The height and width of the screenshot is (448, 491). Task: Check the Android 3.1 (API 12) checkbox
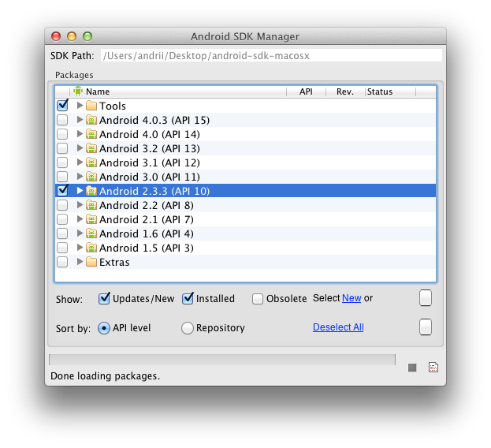tap(62, 162)
